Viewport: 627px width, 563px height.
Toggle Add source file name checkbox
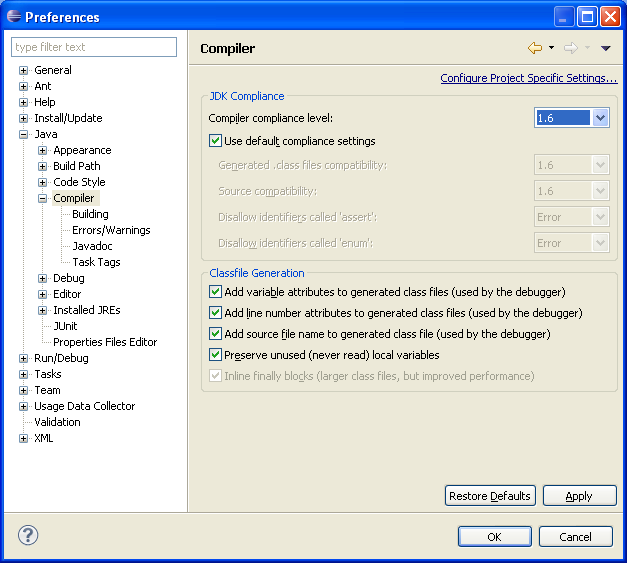coord(215,333)
